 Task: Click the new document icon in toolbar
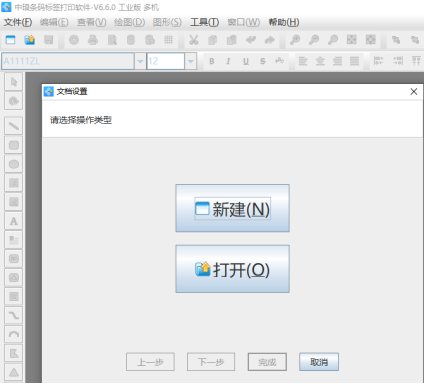coord(11,40)
